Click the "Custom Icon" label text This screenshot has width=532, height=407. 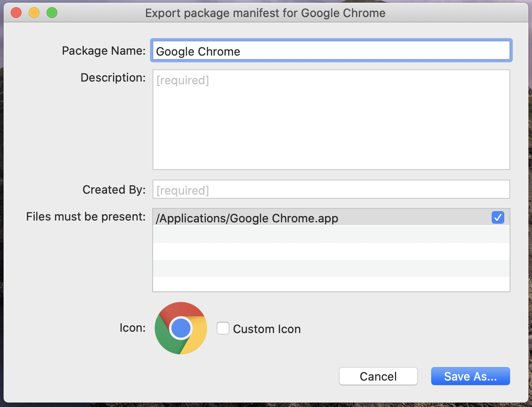click(x=267, y=329)
